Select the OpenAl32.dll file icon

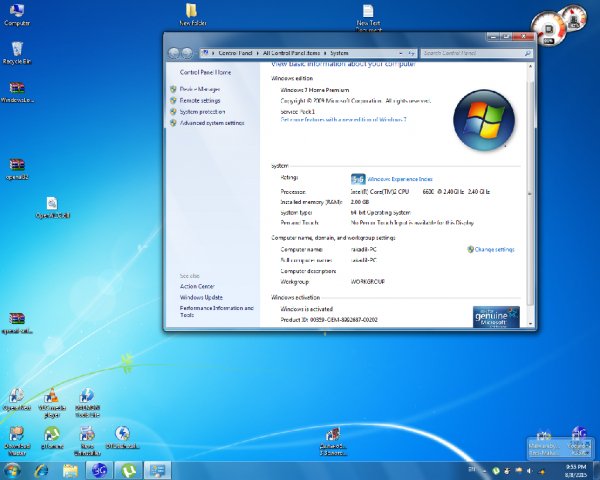coord(52,207)
